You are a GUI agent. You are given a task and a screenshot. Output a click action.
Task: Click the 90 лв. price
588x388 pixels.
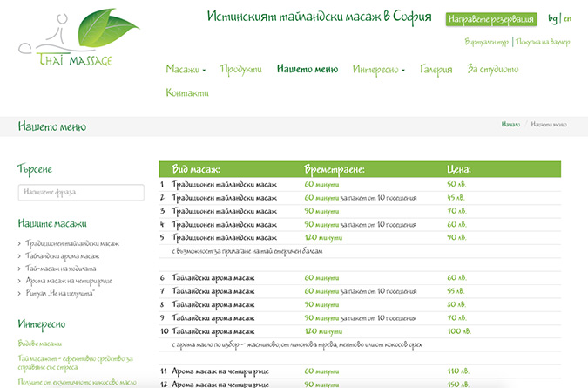pos(456,237)
